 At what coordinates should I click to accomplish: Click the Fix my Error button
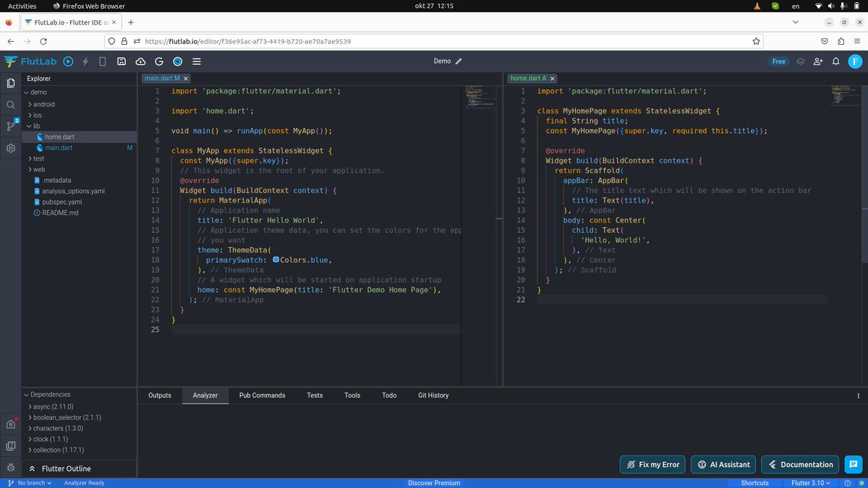tap(652, 464)
